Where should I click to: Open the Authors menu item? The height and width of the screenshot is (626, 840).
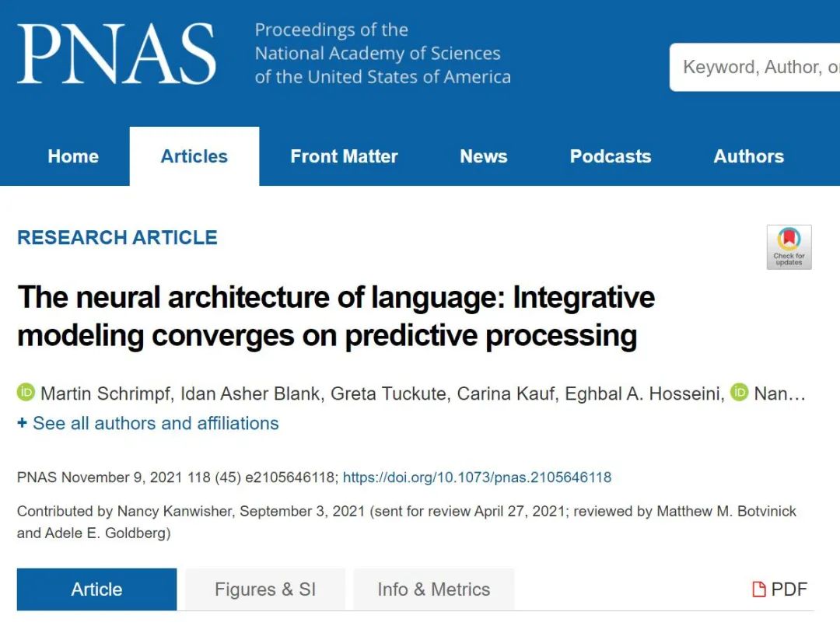tap(748, 156)
